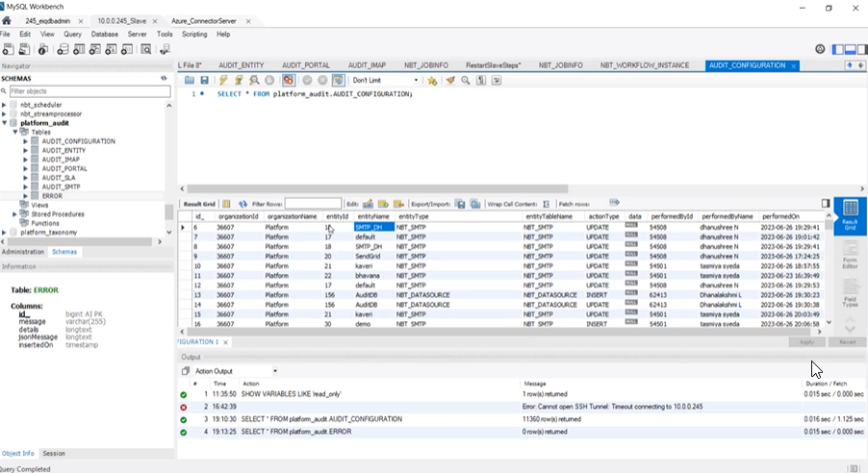Expand the platform_taxonomy schema

pyautogui.click(x=4, y=233)
